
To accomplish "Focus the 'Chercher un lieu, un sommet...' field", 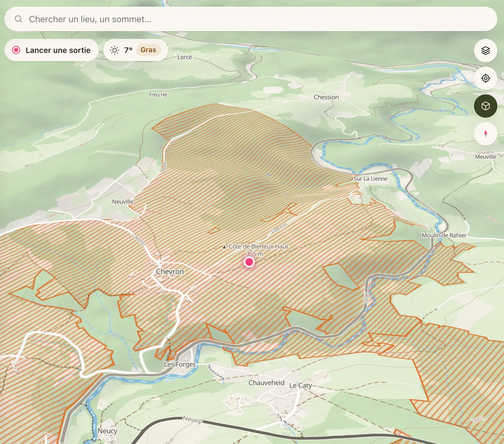I will (251, 19).
